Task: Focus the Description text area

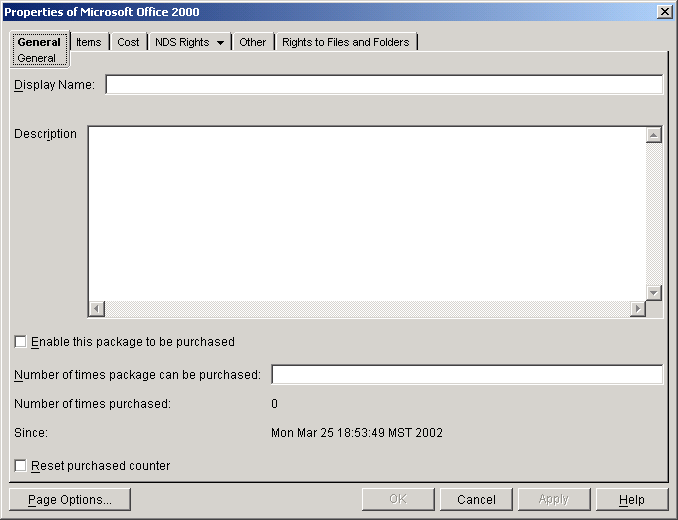Action: pyautogui.click(x=367, y=214)
